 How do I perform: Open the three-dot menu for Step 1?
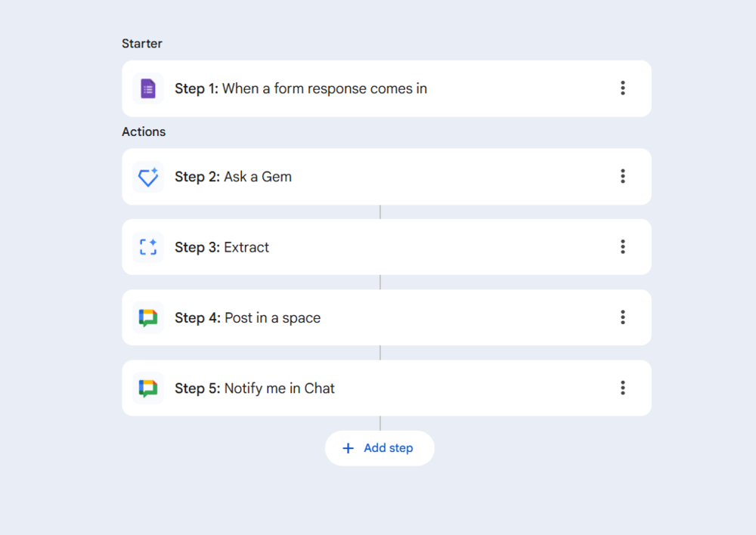tap(623, 88)
